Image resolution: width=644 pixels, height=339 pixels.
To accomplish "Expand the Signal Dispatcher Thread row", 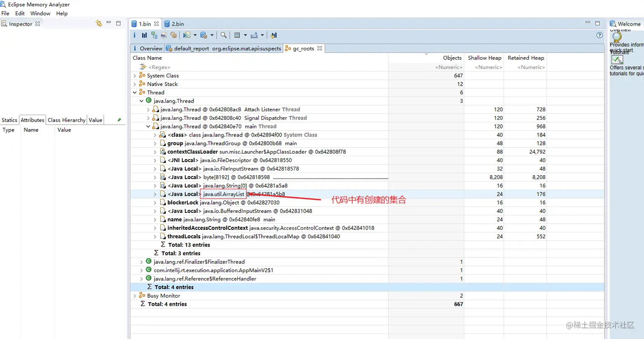I will coord(148,118).
